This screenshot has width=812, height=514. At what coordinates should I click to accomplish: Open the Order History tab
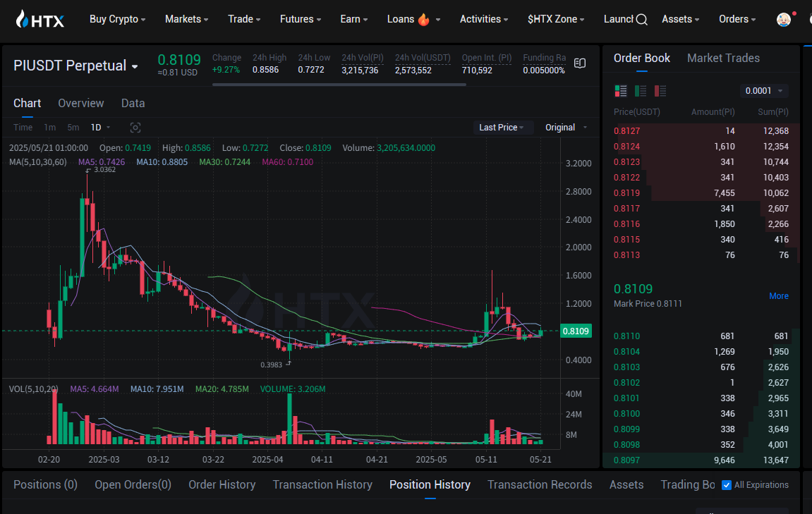(222, 484)
